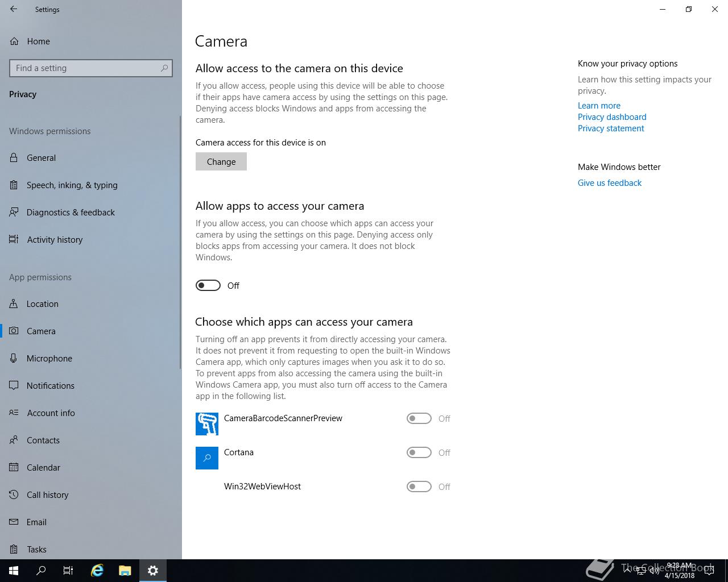Click the Notifications speech bubble icon
This screenshot has width=728, height=582.
pyautogui.click(x=14, y=385)
